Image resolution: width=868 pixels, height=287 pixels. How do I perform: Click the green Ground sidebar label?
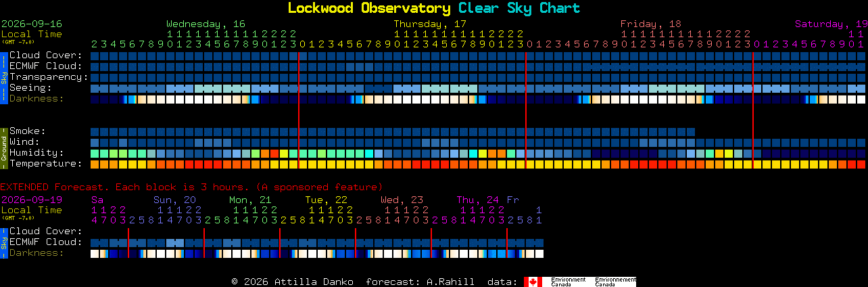(3, 147)
